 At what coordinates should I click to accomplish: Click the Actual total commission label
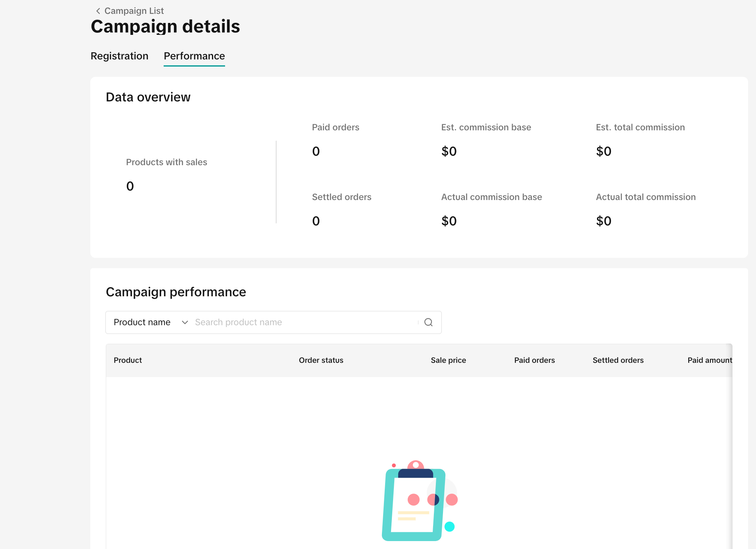[645, 197]
